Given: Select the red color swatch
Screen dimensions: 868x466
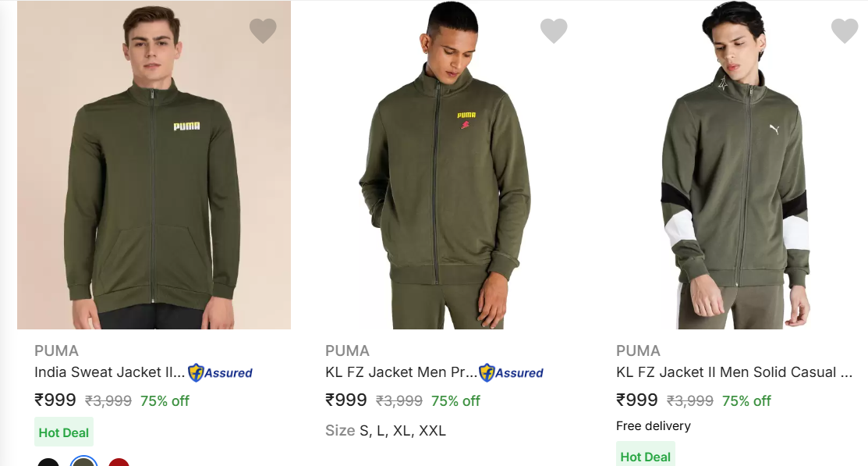Looking at the screenshot, I should (119, 463).
